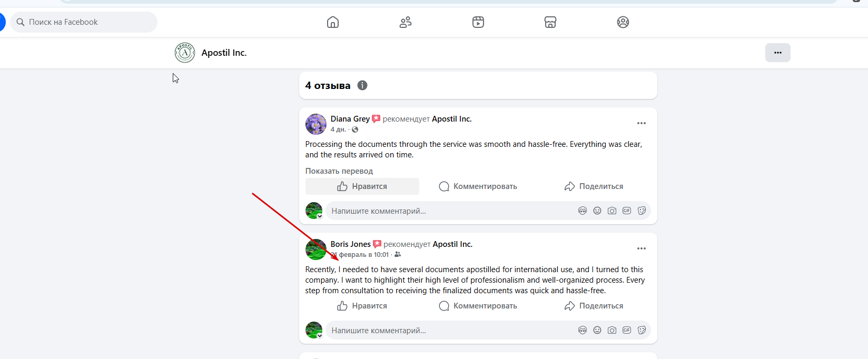Image resolution: width=868 pixels, height=359 pixels.
Task: Click the info icon next to 4 отзыва
Action: [362, 85]
